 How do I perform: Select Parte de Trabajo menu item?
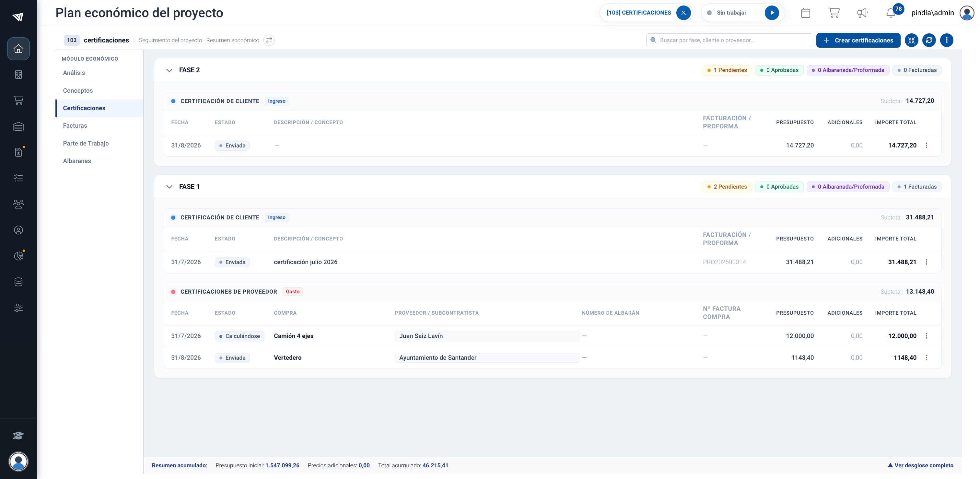click(86, 144)
